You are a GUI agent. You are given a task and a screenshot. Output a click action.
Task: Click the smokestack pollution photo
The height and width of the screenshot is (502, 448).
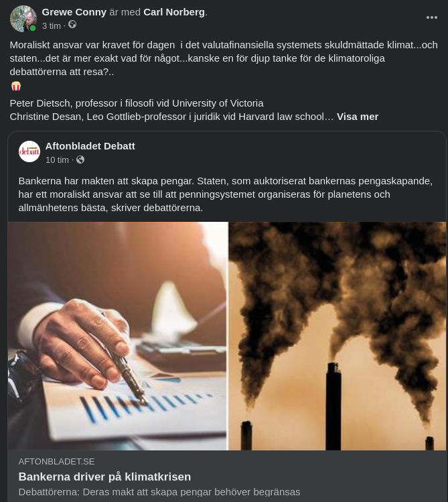(338, 335)
